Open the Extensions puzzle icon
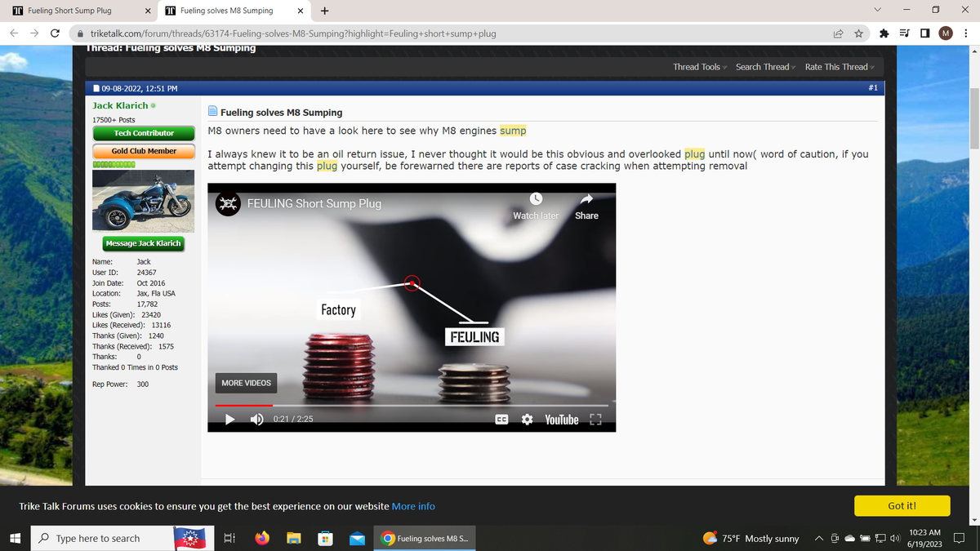Image resolution: width=980 pixels, height=551 pixels. 884,33
